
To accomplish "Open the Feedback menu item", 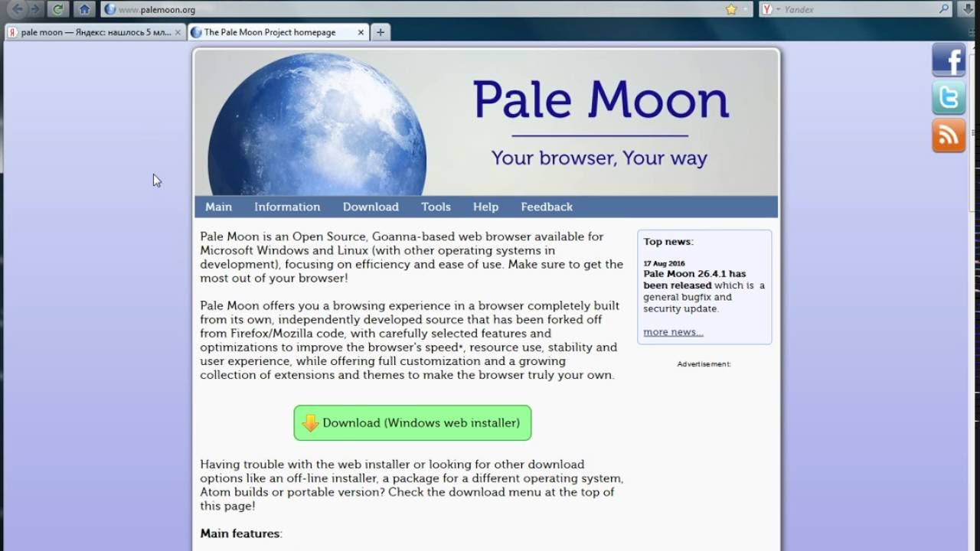I will (x=547, y=207).
